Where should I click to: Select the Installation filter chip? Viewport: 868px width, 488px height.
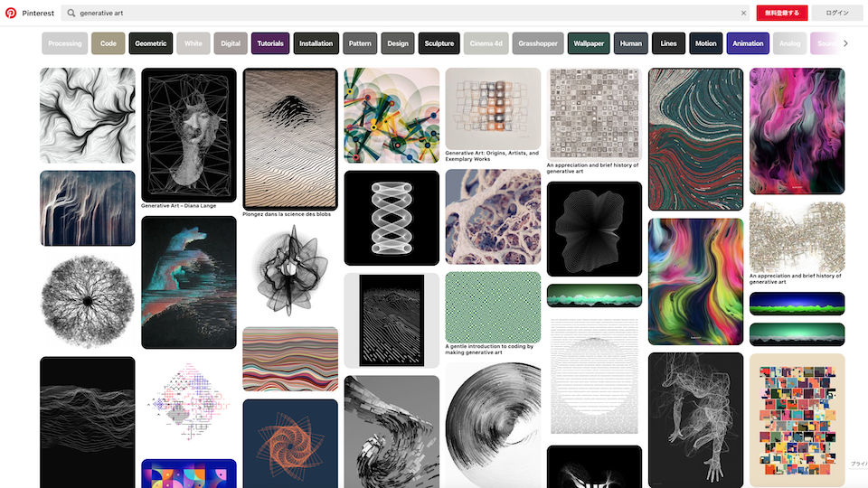pos(316,43)
